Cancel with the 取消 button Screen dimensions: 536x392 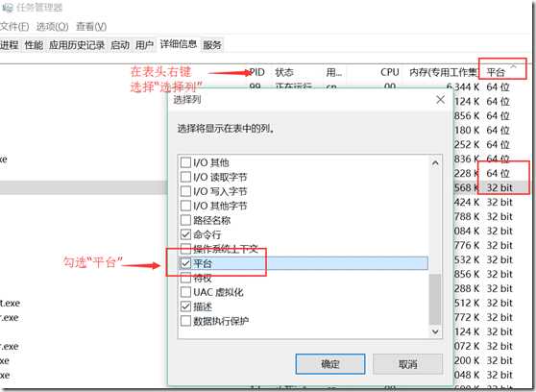pos(408,364)
